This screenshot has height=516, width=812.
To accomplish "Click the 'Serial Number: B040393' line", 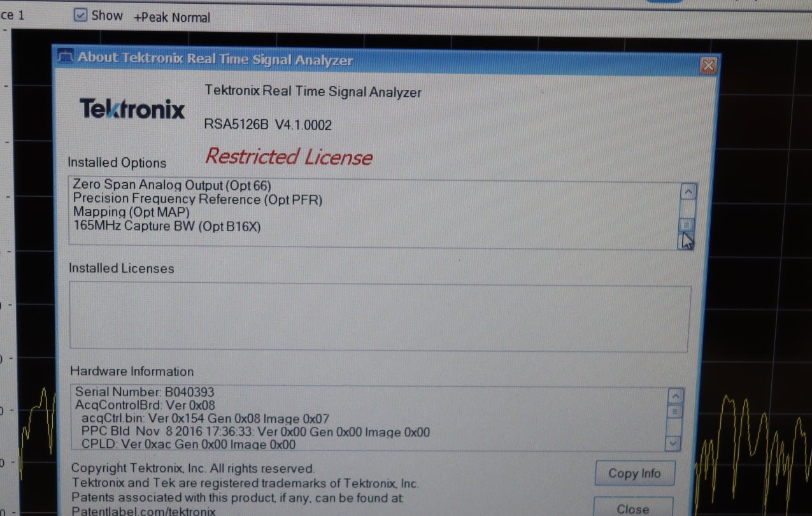I will pyautogui.click(x=145, y=392).
